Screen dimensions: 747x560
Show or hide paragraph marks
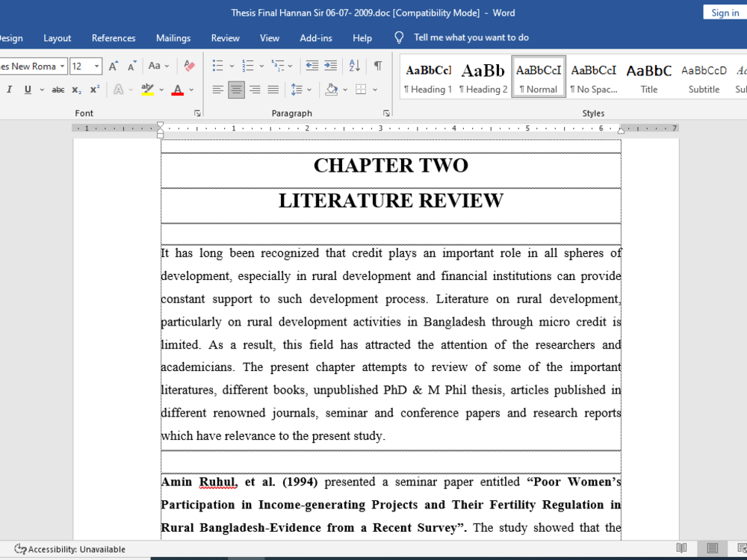[378, 66]
